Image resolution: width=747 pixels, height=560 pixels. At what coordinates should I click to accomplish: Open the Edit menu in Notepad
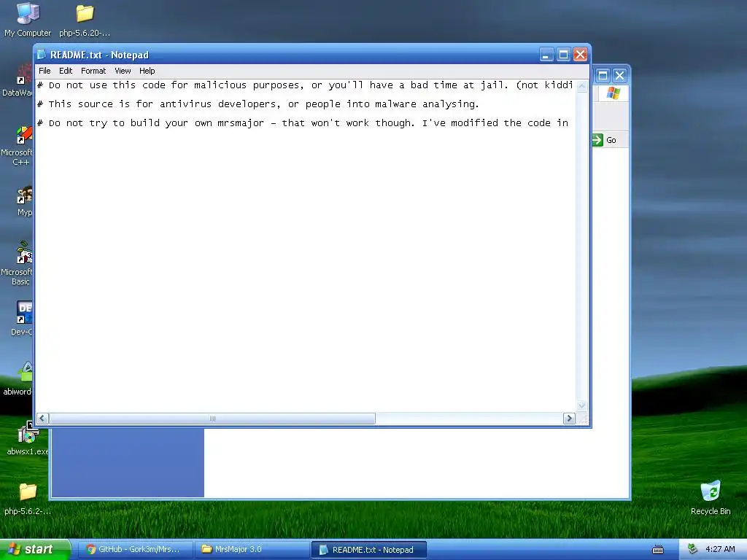[x=66, y=71]
